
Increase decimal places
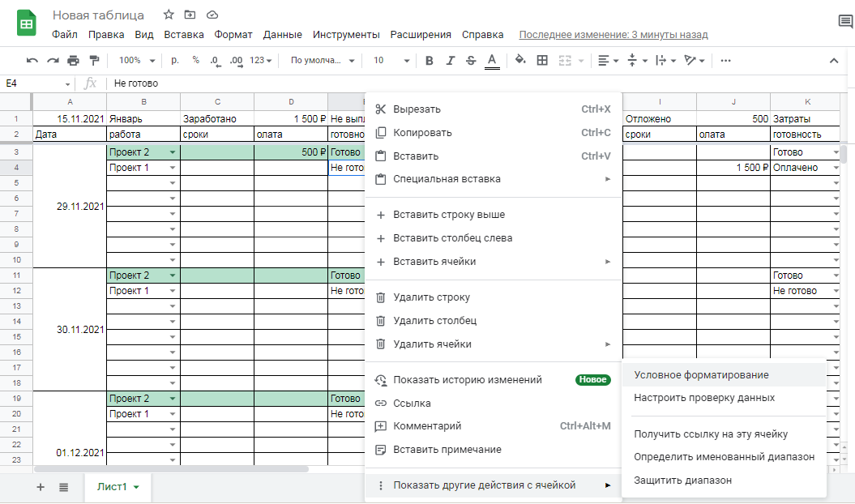pos(236,61)
